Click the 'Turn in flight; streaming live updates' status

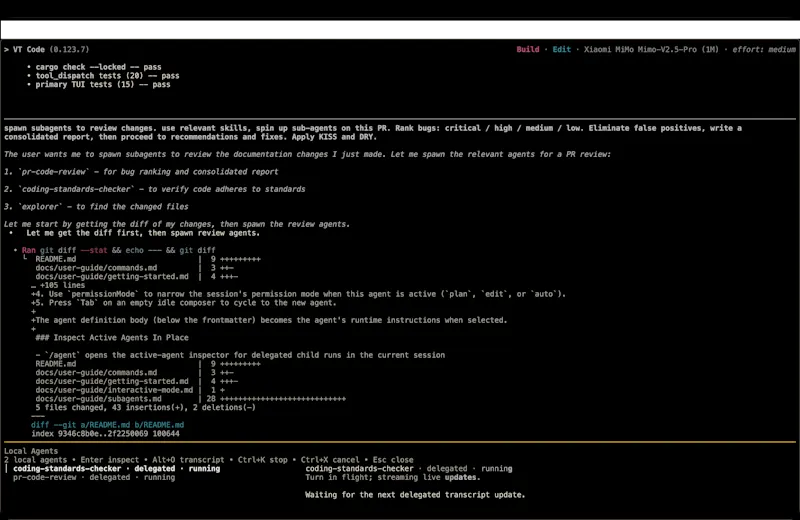click(393, 477)
